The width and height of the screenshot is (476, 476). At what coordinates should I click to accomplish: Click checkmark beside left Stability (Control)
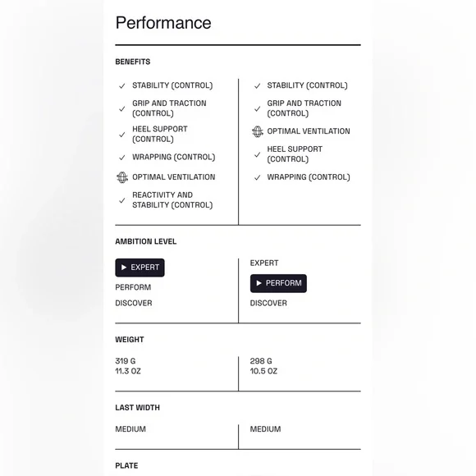click(122, 86)
